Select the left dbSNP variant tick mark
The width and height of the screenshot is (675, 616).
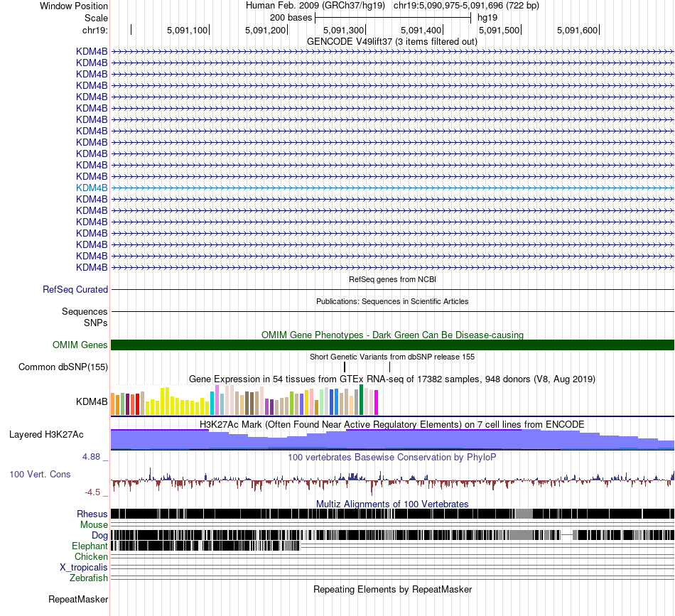[345, 367]
